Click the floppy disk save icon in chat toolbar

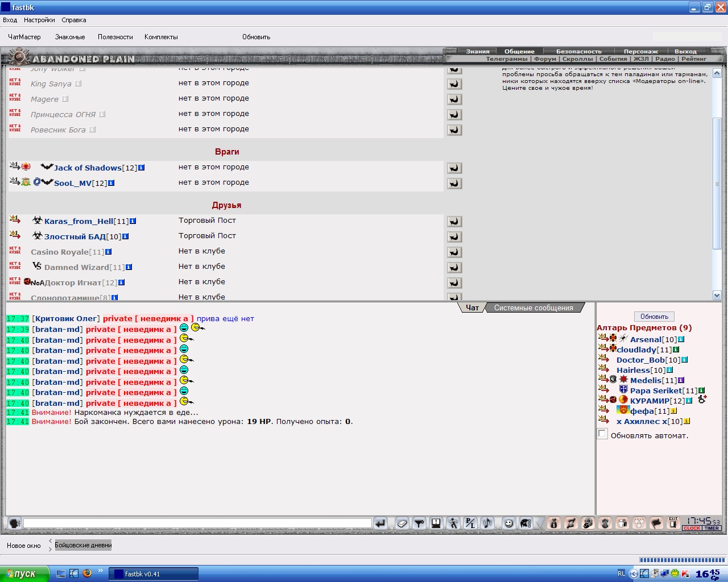point(436,523)
